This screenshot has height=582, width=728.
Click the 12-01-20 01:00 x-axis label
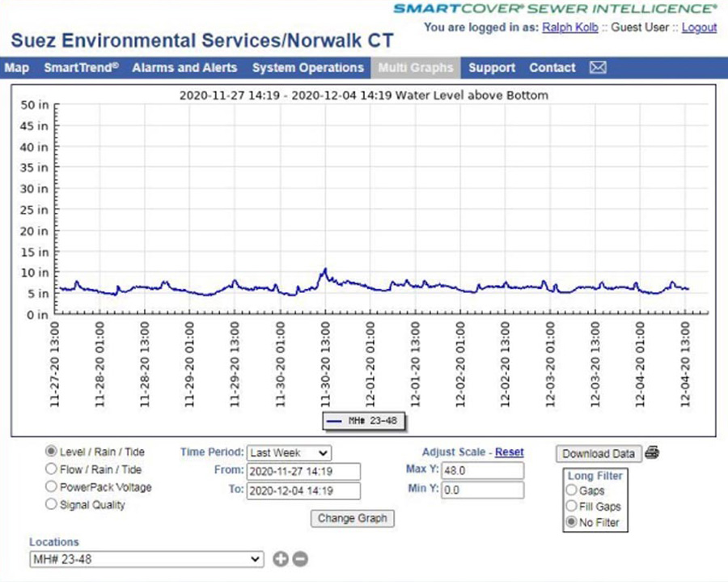coord(370,364)
